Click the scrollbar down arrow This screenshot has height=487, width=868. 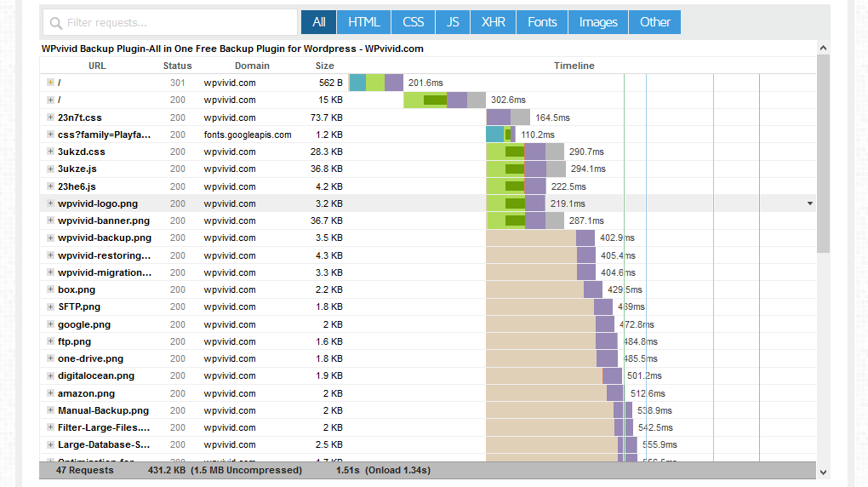[x=823, y=473]
